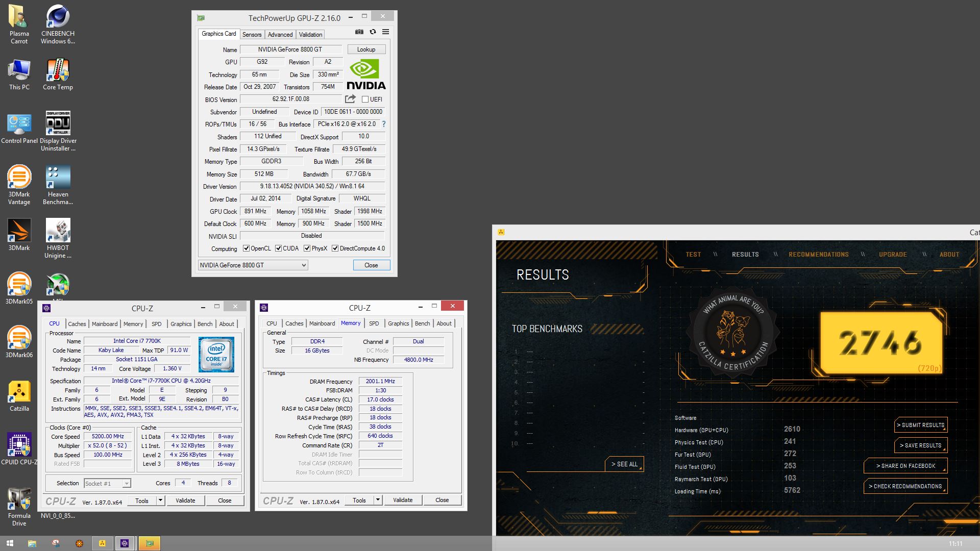Click SAVE RESULTS in Catzilla
Image resolution: width=980 pixels, height=551 pixels.
pyautogui.click(x=921, y=445)
